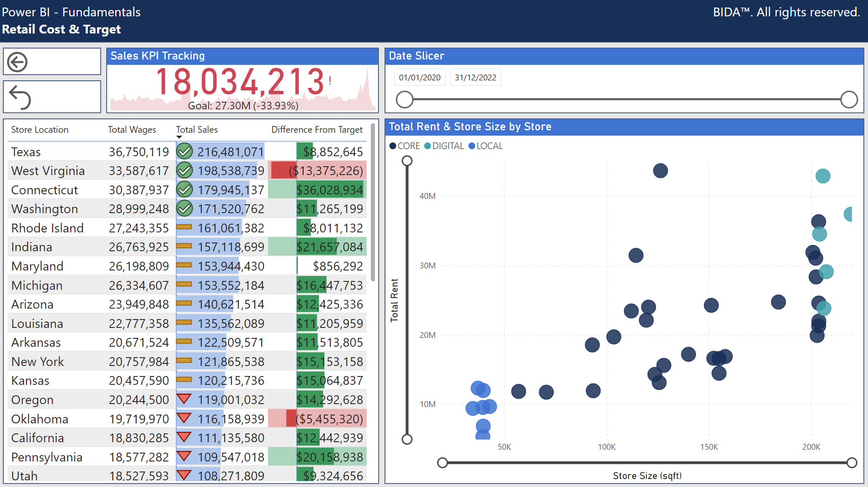Click Utah red down-triangle status icon

pos(184,475)
